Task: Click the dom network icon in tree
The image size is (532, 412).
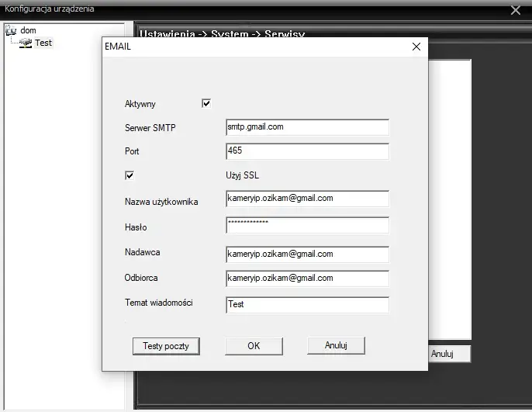Action: tap(11, 30)
